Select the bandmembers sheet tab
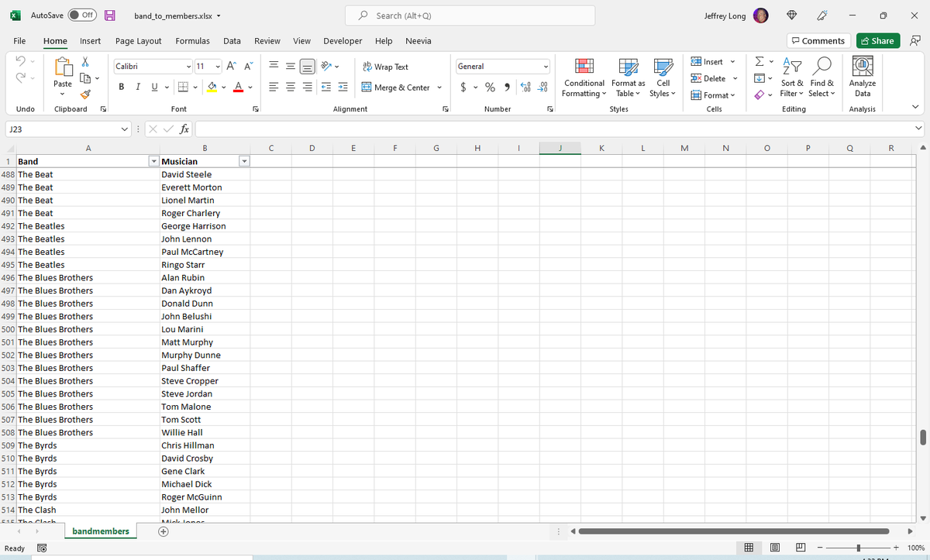 (101, 531)
